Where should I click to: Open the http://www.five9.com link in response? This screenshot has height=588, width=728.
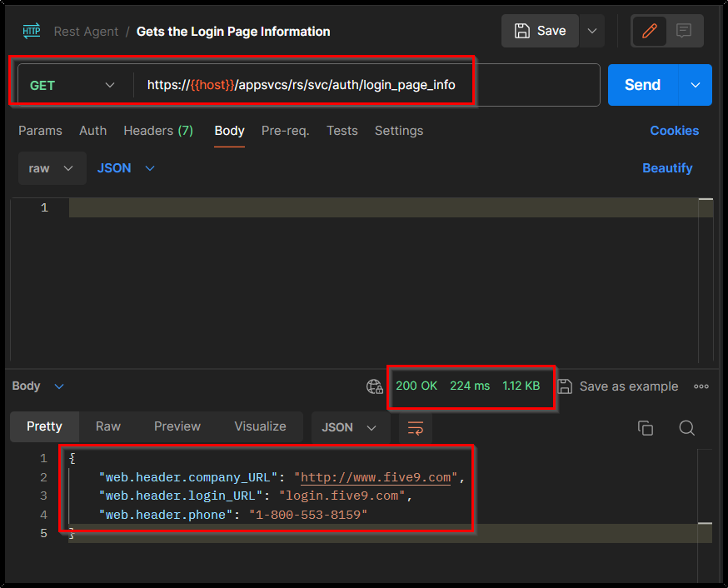376,477
